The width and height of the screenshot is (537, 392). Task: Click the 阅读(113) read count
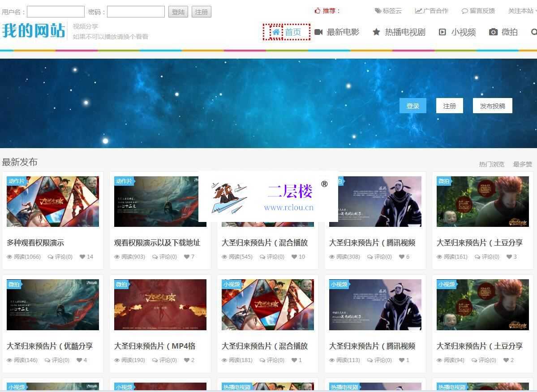click(348, 360)
